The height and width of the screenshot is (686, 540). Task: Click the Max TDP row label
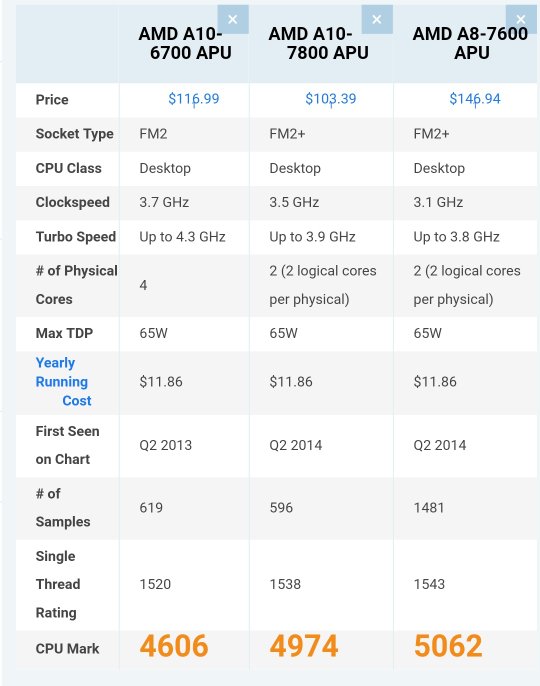(x=64, y=333)
